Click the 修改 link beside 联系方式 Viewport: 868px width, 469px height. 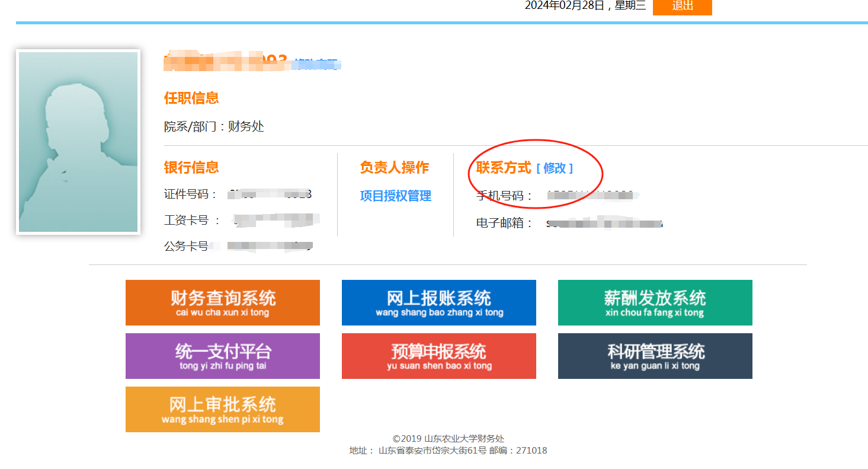click(555, 168)
